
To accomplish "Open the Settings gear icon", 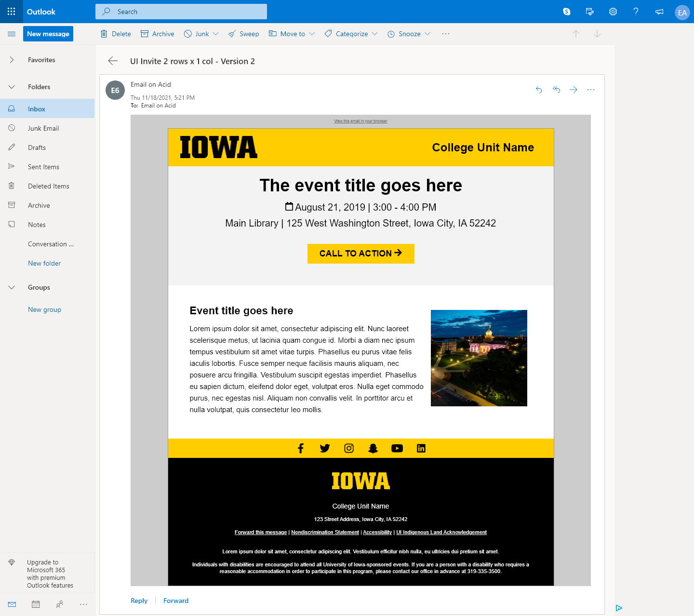I will (x=613, y=12).
